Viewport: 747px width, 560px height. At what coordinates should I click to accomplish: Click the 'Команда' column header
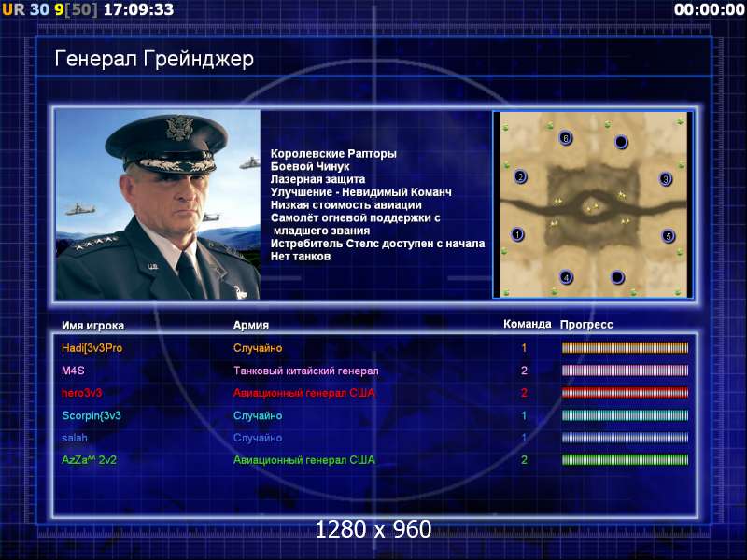(x=528, y=324)
